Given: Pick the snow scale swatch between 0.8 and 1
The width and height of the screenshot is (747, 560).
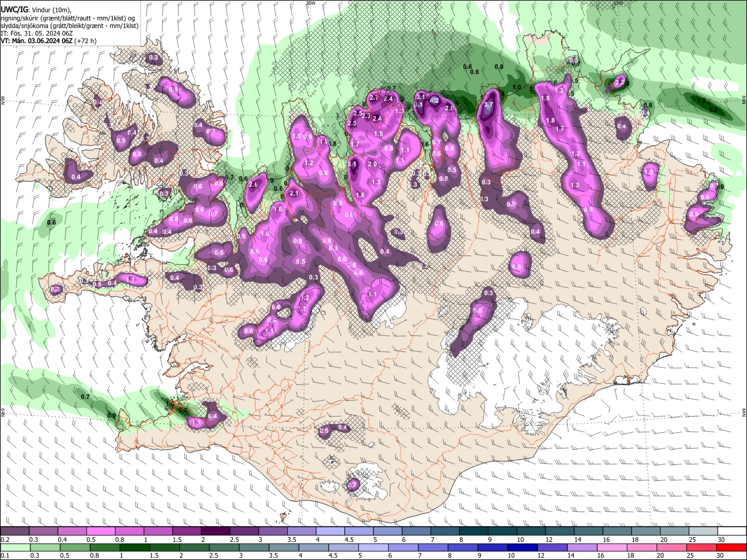Looking at the screenshot, I should 129,531.
